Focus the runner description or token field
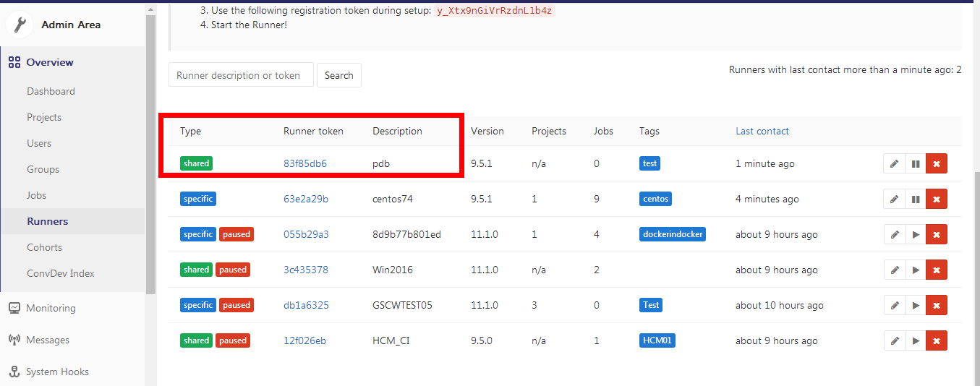The image size is (980, 386). (241, 75)
